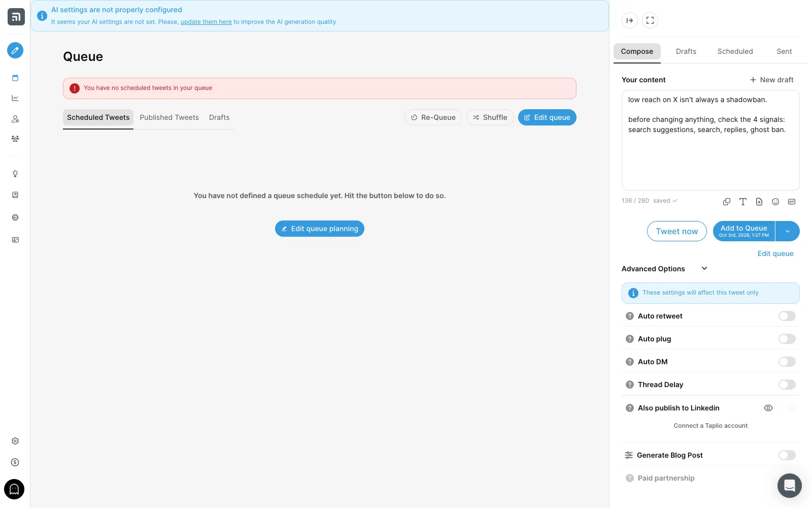
Task: Open the chat support widget
Action: (790, 486)
